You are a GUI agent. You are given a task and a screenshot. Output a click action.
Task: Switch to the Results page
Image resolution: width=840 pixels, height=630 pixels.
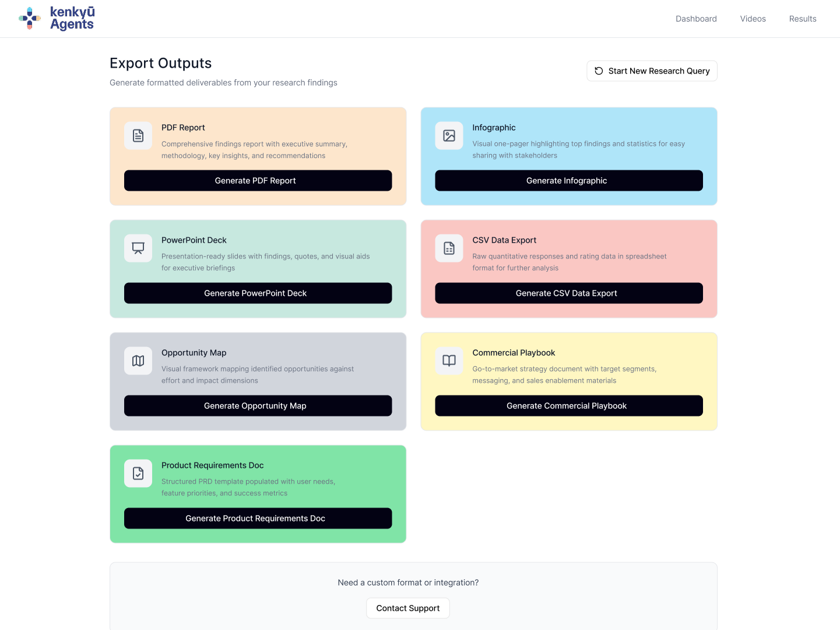pyautogui.click(x=802, y=19)
